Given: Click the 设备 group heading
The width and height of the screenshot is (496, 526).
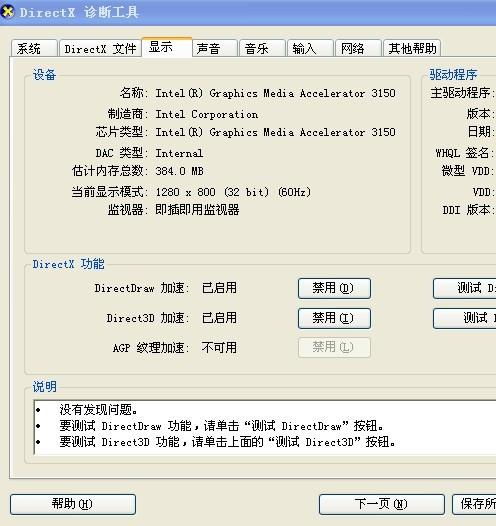Looking at the screenshot, I should pos(44,74).
